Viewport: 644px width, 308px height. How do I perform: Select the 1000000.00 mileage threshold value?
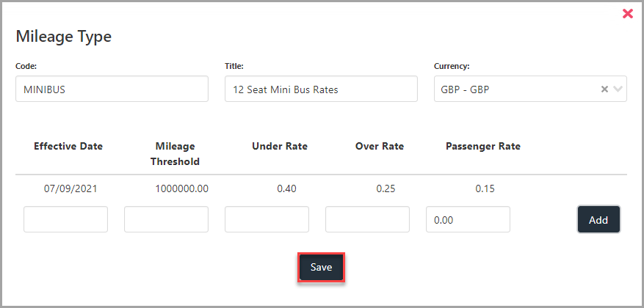coord(182,189)
